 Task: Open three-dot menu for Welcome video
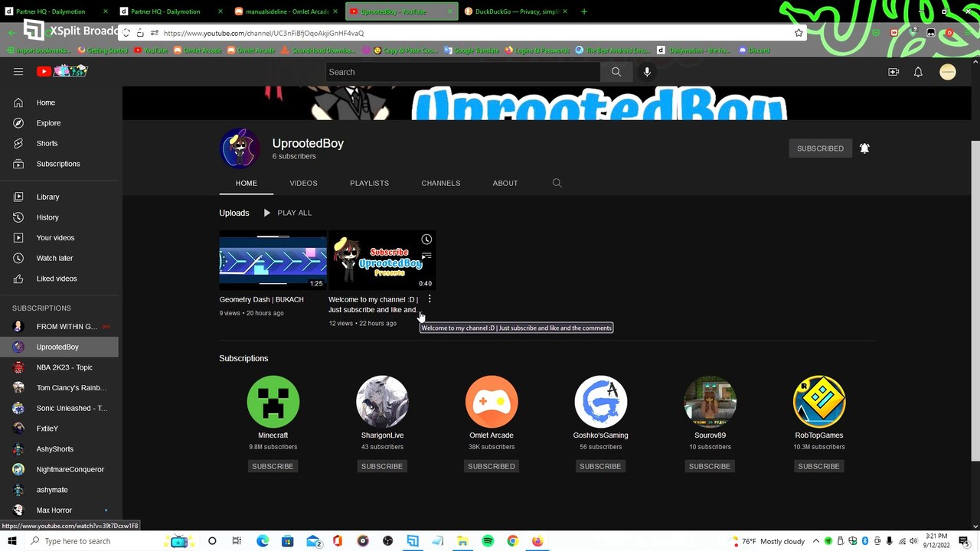pyautogui.click(x=430, y=299)
